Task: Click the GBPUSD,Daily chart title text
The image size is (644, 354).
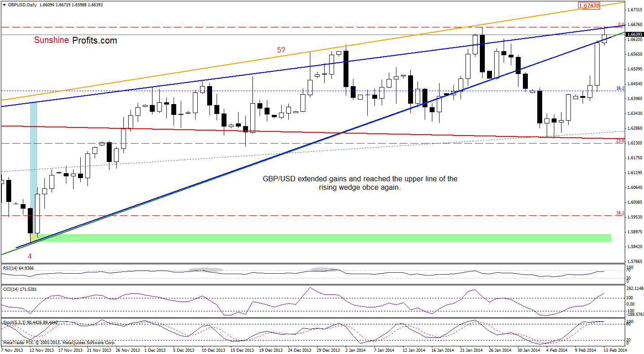Action: tap(23, 4)
